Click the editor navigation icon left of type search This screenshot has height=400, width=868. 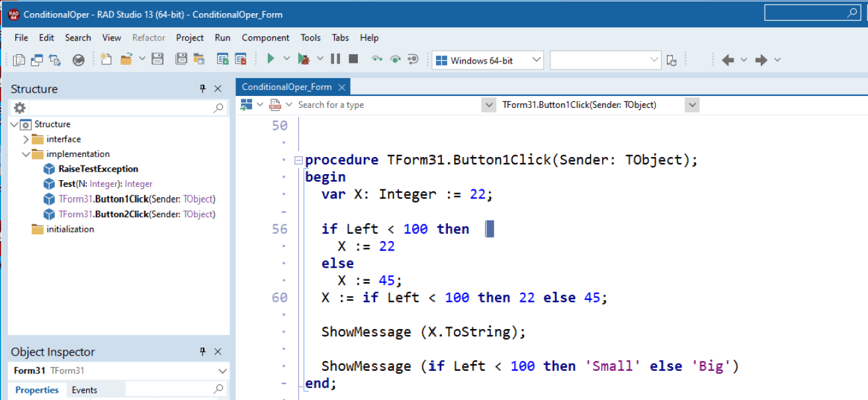coord(246,105)
